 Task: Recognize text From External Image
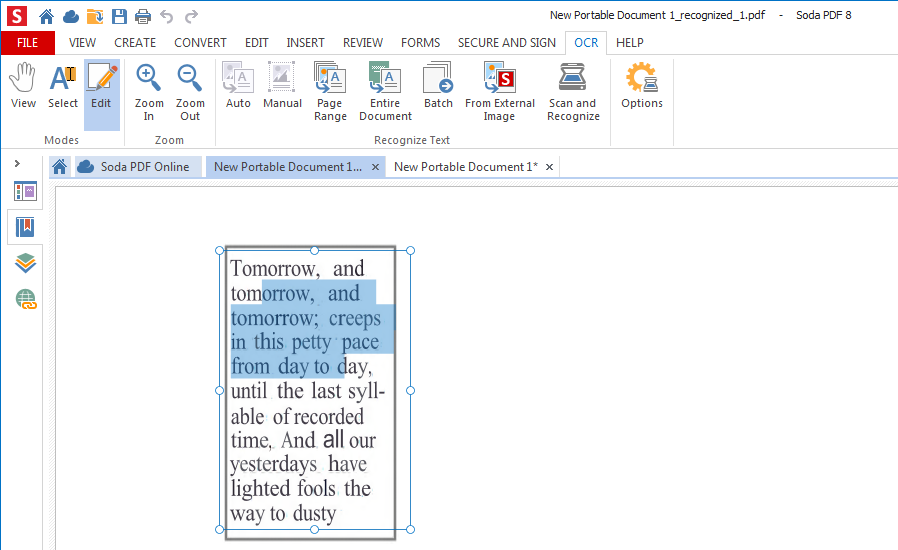(x=499, y=92)
